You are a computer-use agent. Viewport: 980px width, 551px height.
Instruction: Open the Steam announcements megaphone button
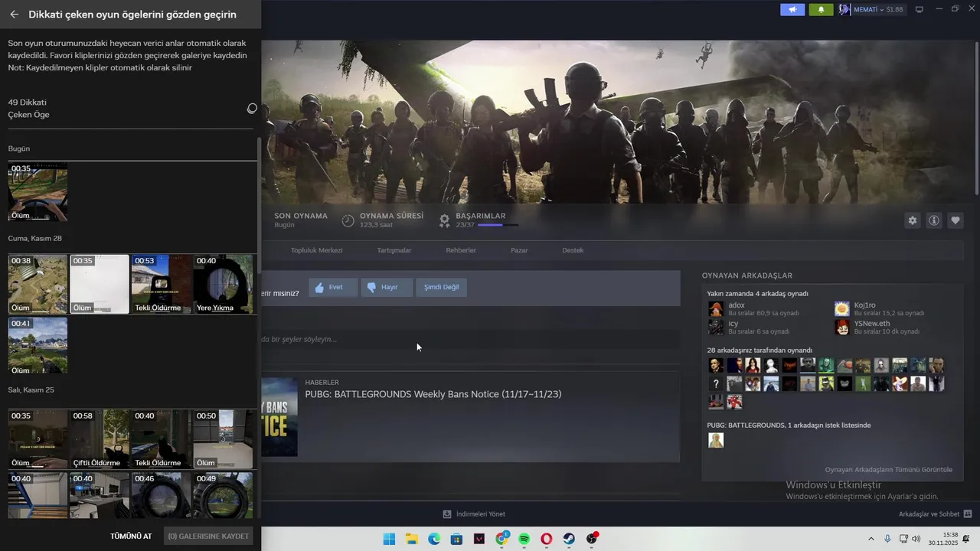(x=792, y=9)
